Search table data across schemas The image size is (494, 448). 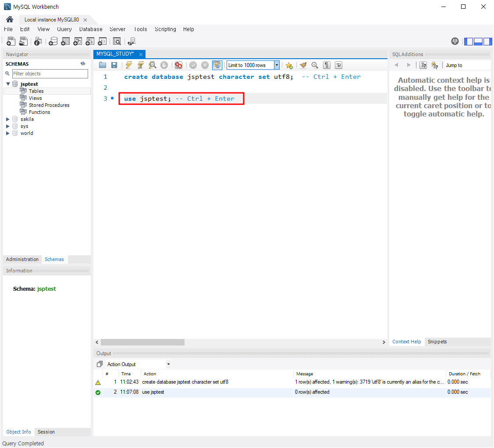pyautogui.click(x=117, y=41)
